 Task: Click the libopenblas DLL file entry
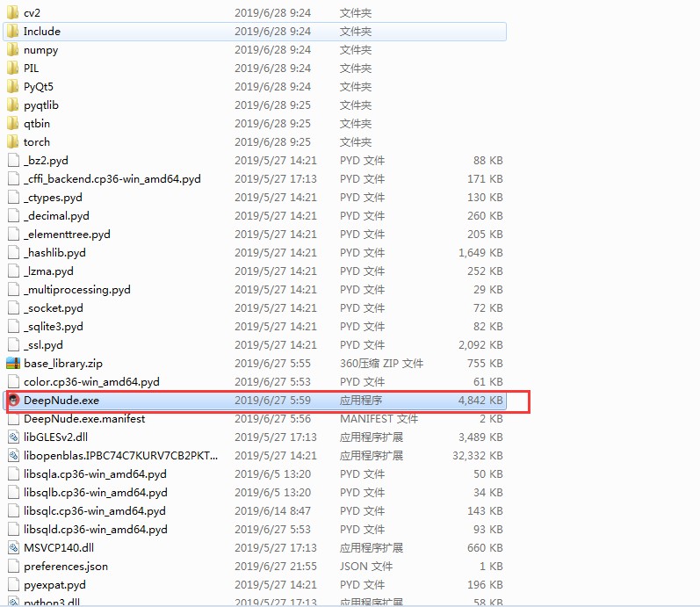click(120, 456)
